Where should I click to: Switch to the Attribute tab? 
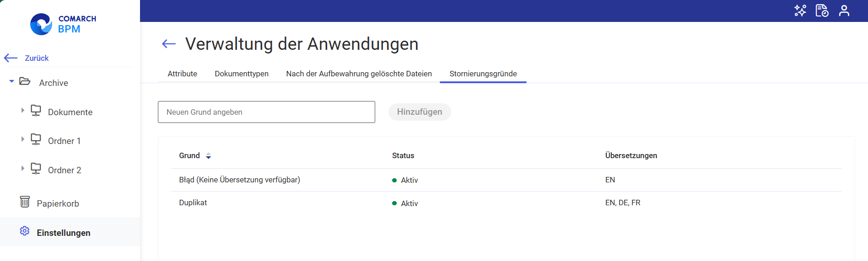click(182, 74)
